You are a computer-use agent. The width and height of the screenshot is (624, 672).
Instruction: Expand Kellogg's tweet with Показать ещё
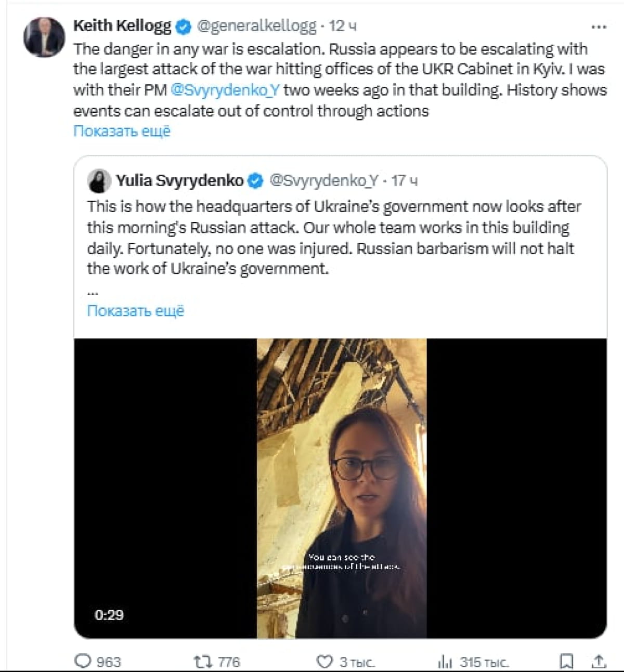[122, 131]
